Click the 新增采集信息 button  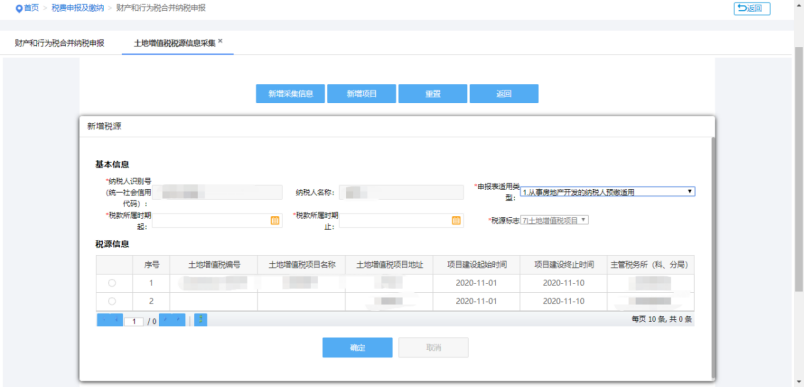tap(290, 94)
